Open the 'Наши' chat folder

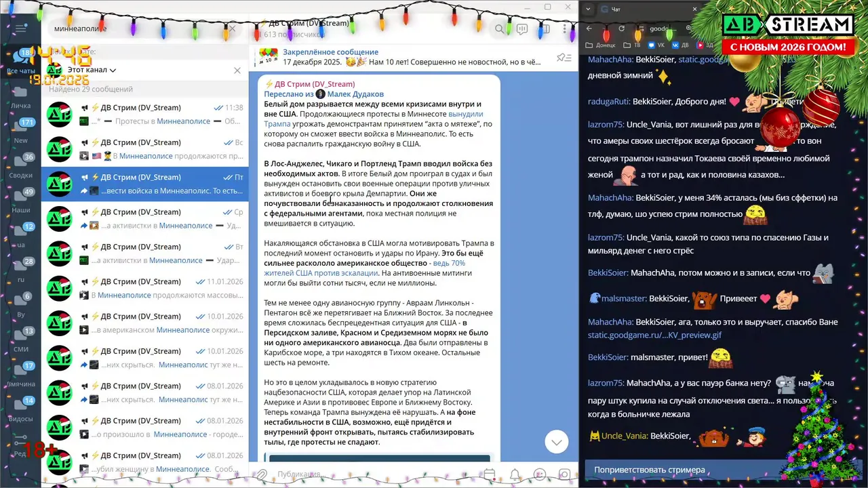click(x=20, y=202)
